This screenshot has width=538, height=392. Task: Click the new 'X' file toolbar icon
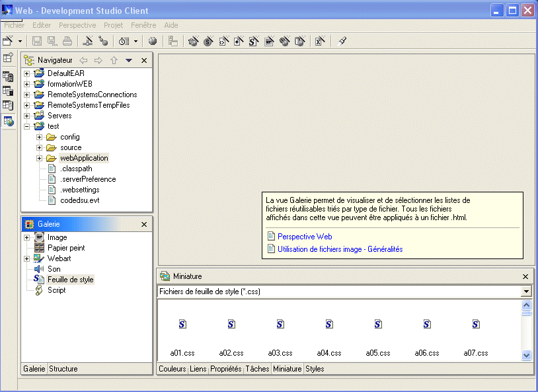tap(320, 41)
